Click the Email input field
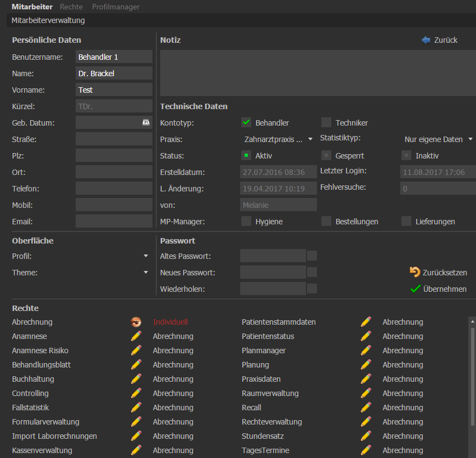476x458 pixels. (x=114, y=222)
